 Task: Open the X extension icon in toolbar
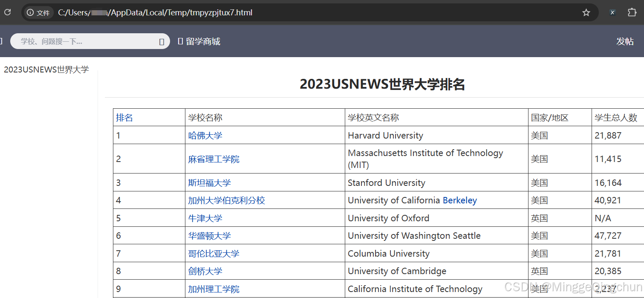612,13
